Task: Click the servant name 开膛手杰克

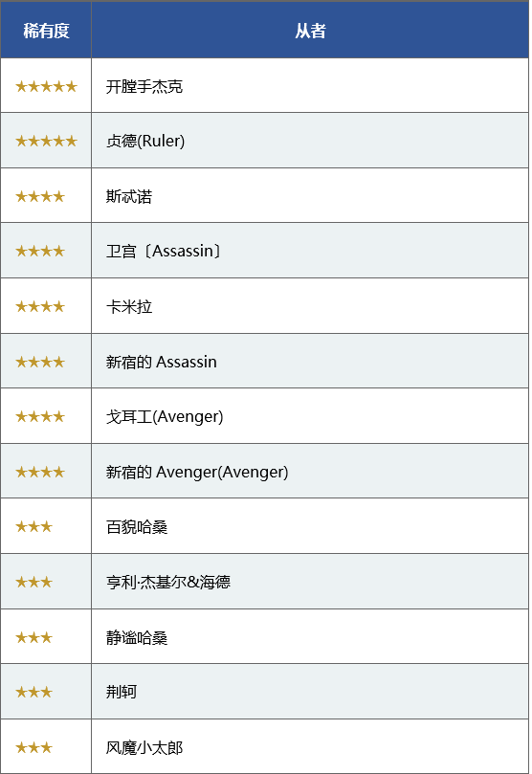Action: (144, 87)
